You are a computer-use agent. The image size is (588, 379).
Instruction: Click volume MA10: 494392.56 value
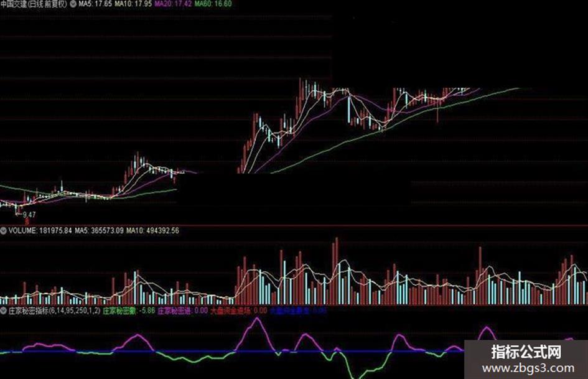tap(152, 230)
